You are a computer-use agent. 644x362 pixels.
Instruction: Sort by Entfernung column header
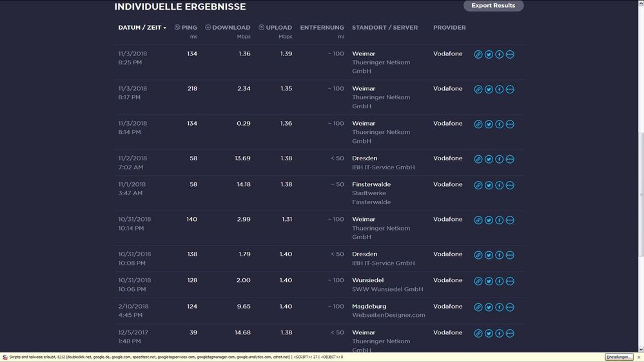click(322, 28)
